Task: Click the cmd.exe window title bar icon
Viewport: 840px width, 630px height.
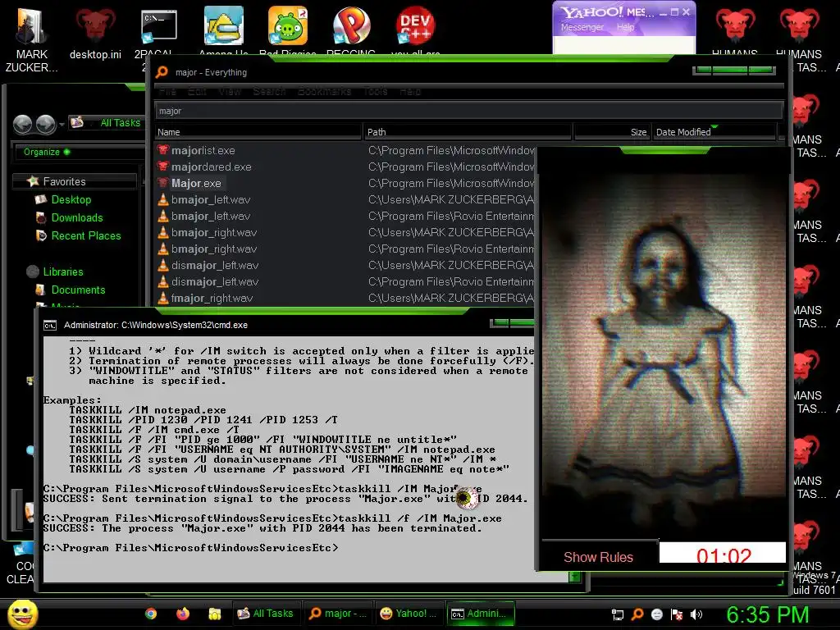Action: (50, 325)
